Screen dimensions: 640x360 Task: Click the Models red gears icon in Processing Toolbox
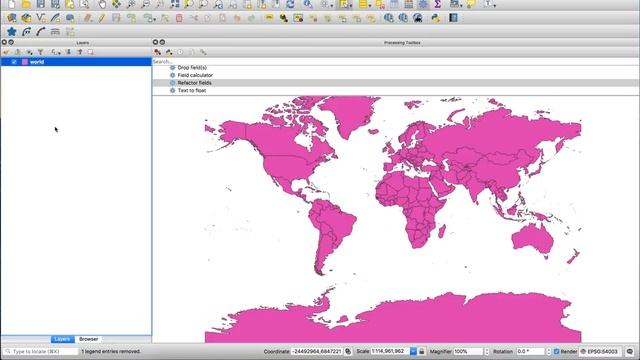(x=158, y=52)
